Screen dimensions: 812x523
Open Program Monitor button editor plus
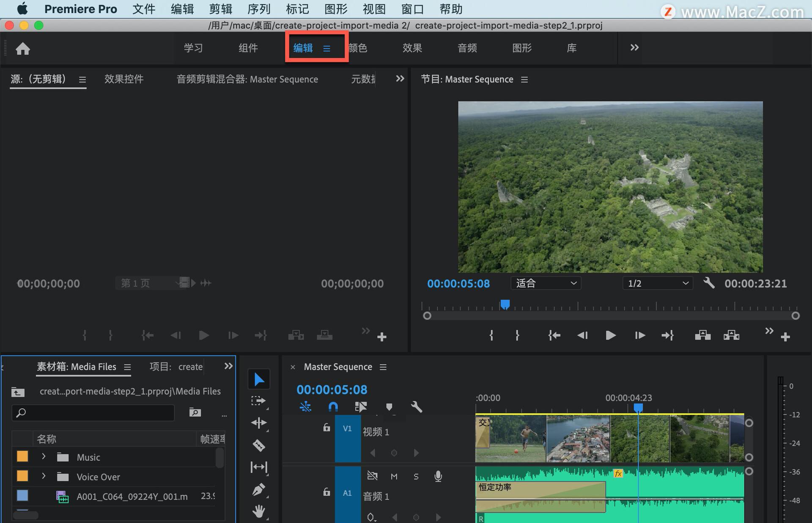click(x=785, y=337)
